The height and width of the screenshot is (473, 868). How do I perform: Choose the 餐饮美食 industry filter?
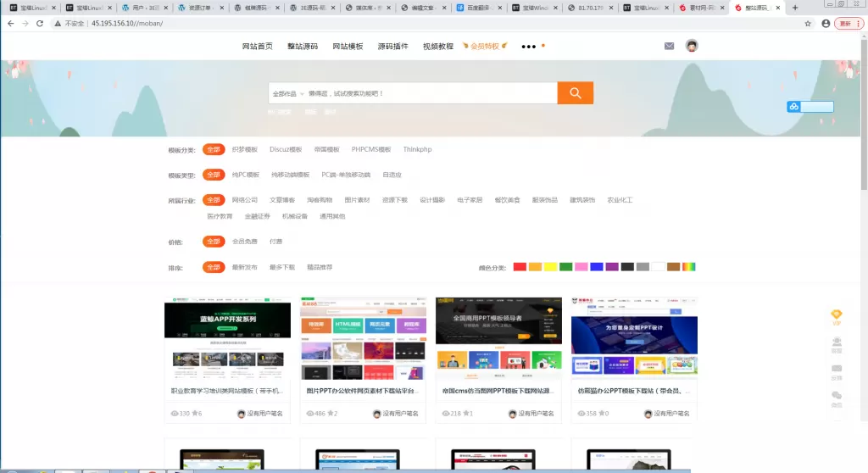(507, 200)
